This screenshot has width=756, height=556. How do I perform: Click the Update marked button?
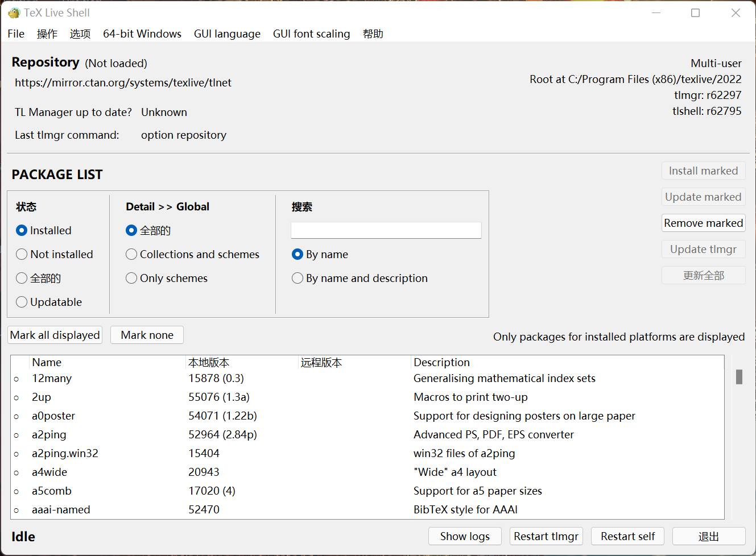[703, 197]
